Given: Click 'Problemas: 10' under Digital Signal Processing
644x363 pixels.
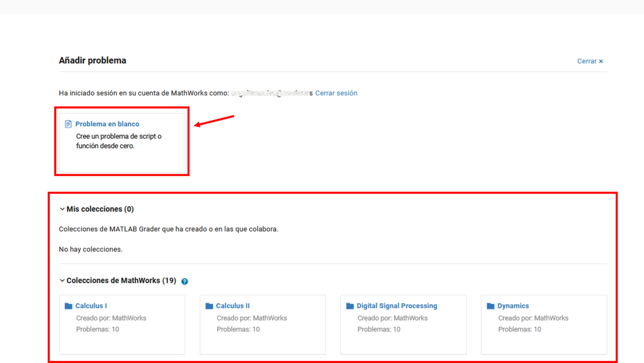Looking at the screenshot, I should click(x=379, y=329).
